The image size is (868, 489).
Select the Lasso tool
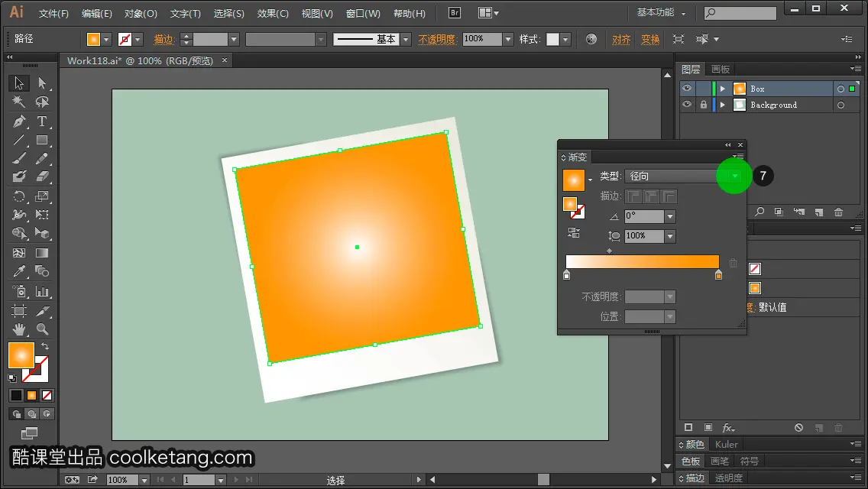(42, 102)
